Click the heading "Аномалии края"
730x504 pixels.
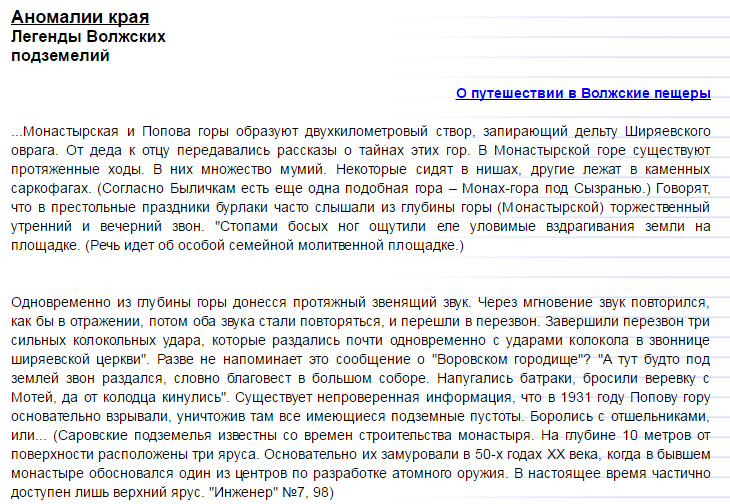tap(80, 17)
